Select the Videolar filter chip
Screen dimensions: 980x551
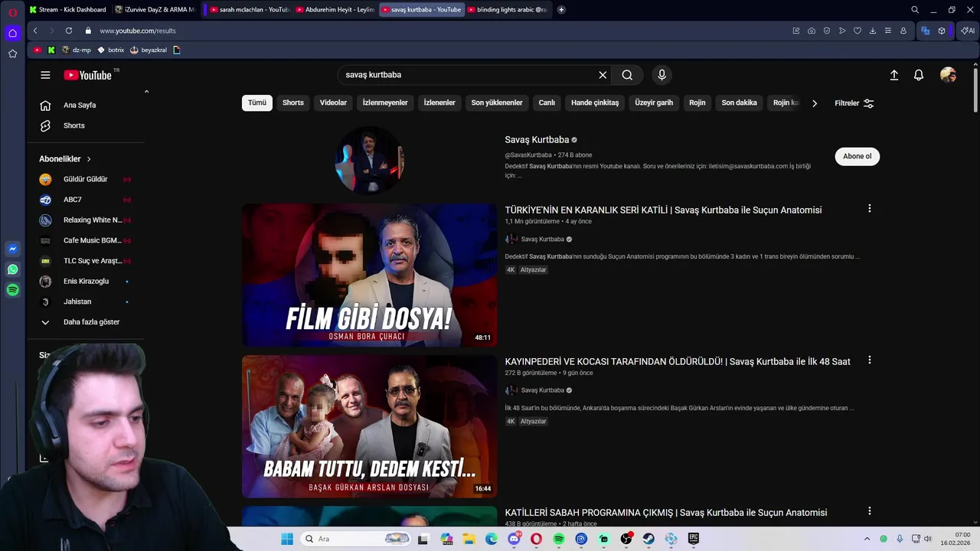[333, 103]
